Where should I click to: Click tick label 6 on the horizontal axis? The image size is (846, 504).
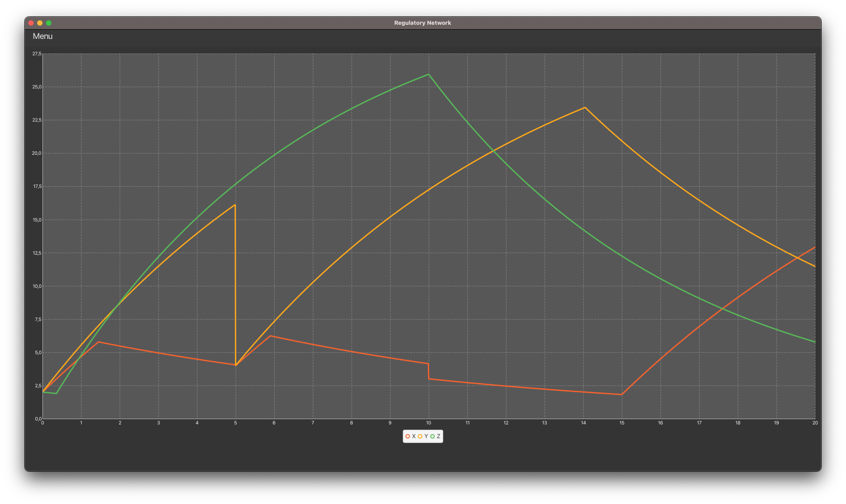[274, 423]
